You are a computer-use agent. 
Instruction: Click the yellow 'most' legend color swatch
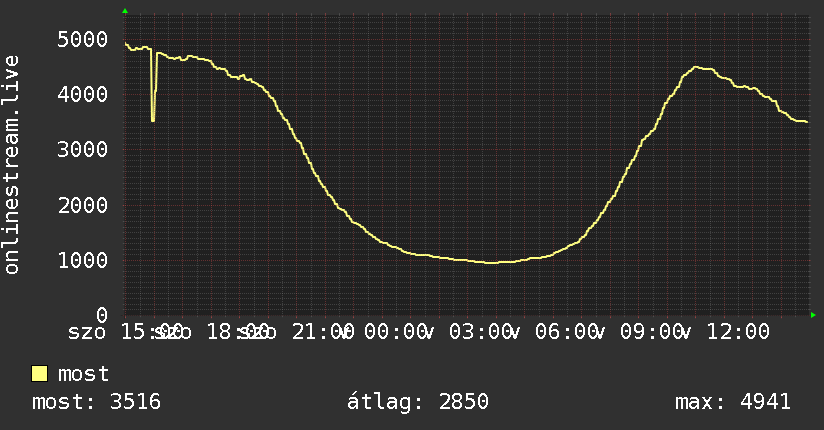click(x=39, y=374)
